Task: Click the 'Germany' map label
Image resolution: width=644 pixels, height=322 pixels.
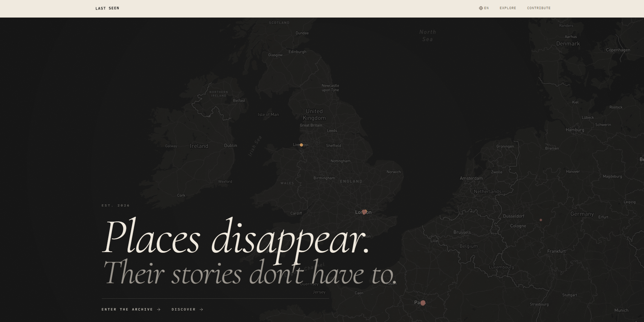Action: (x=582, y=214)
